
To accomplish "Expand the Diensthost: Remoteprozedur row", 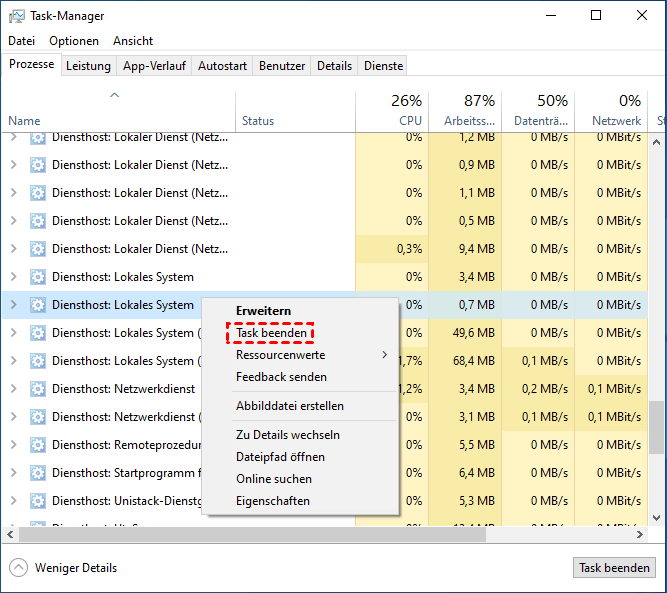I will pyautogui.click(x=13, y=445).
